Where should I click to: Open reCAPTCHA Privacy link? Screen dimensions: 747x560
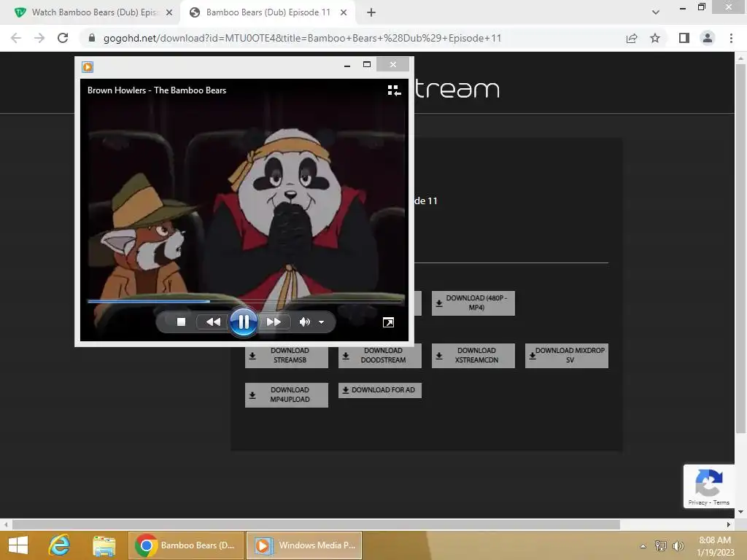point(697,502)
